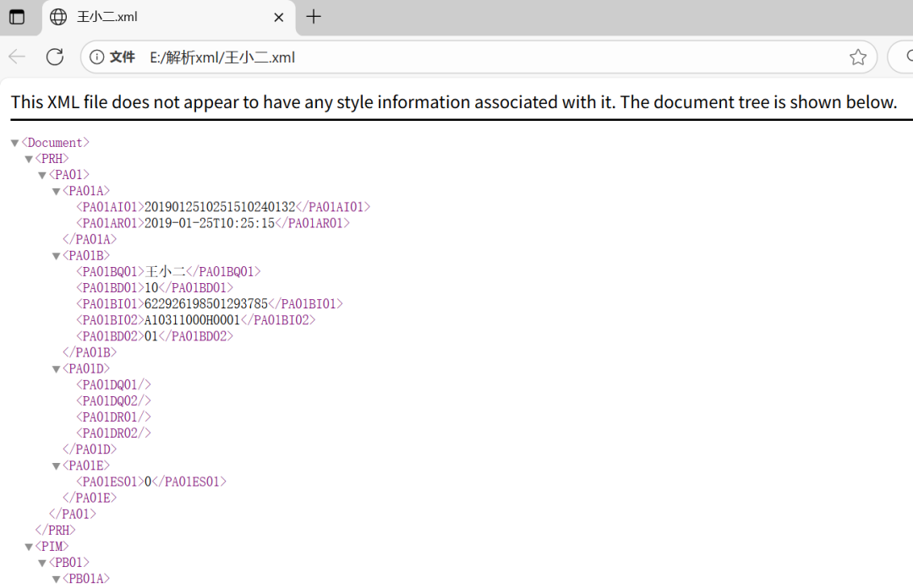Viewport: 913px width, 588px height.
Task: Click closing tag </PA01E>
Action: click(90, 498)
